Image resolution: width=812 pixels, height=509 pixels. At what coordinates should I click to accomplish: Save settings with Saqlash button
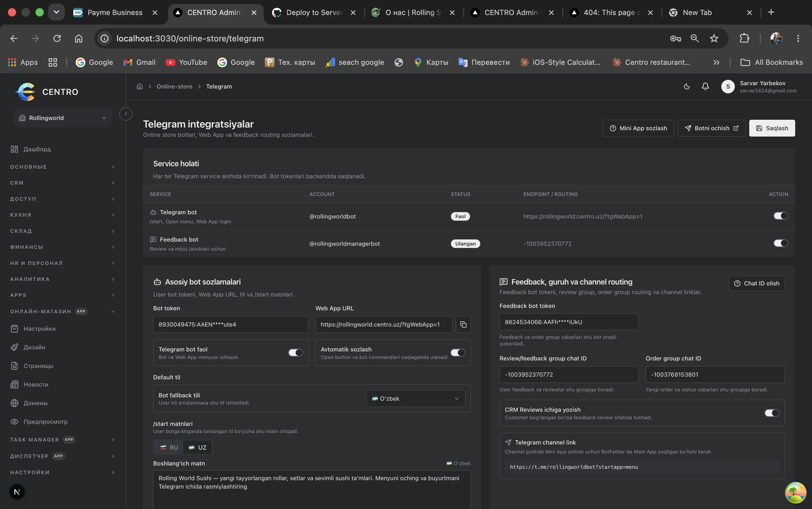tap(772, 128)
